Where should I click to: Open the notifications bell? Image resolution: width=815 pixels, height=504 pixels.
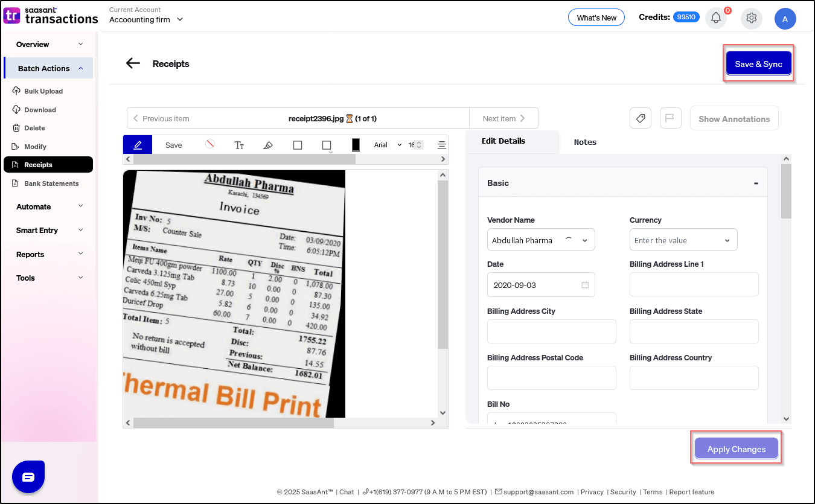(716, 18)
